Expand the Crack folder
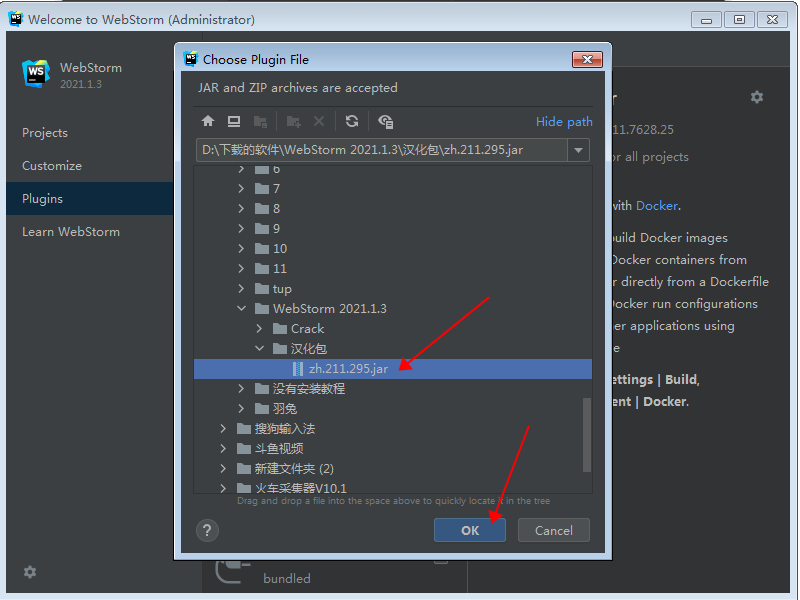The width and height of the screenshot is (800, 600). pyautogui.click(x=260, y=329)
